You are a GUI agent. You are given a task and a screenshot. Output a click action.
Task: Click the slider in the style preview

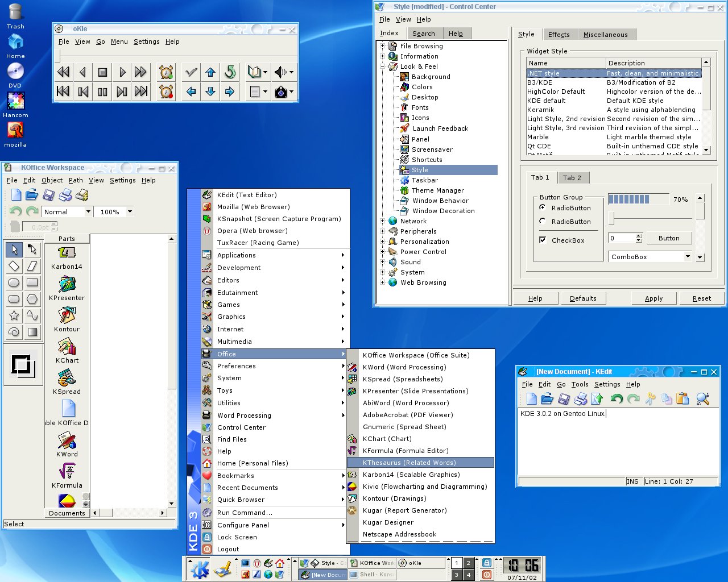click(x=612, y=218)
